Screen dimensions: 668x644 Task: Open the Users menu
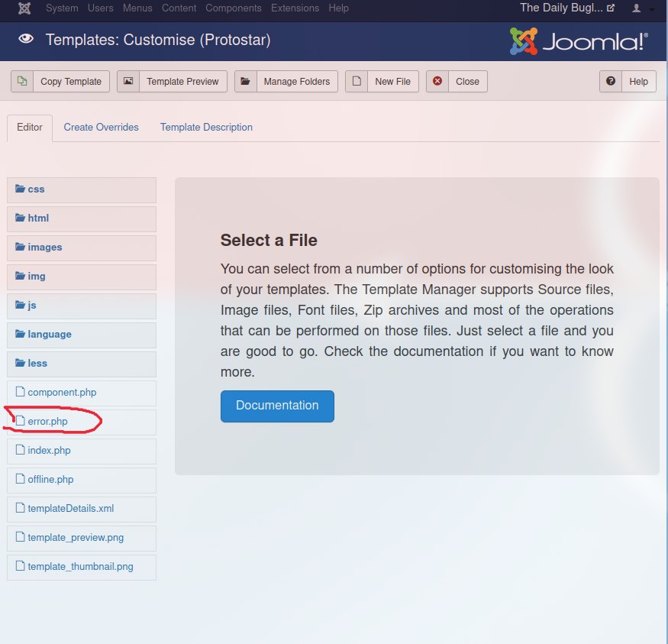click(x=101, y=8)
